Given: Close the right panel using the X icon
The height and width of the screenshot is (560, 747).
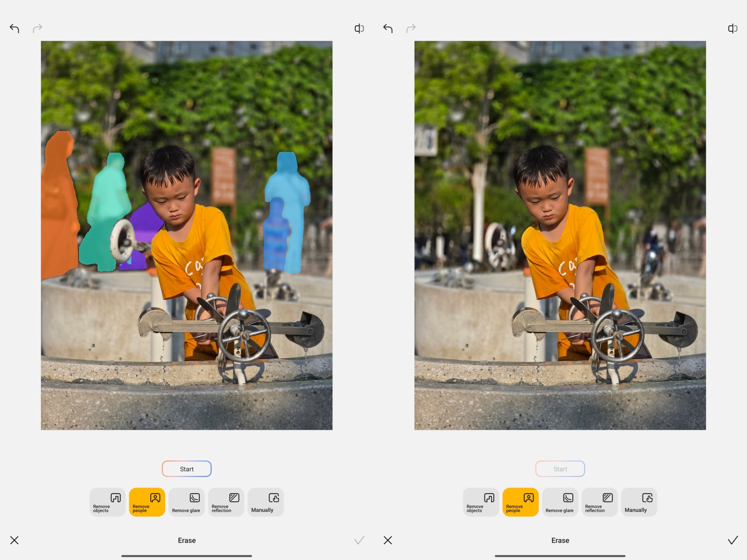Looking at the screenshot, I should coord(388,540).
